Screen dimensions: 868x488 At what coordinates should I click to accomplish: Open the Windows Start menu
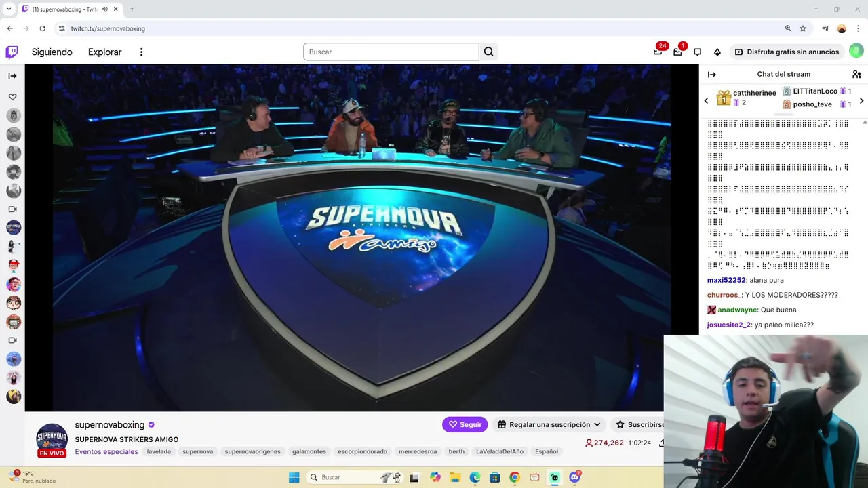coord(294,477)
